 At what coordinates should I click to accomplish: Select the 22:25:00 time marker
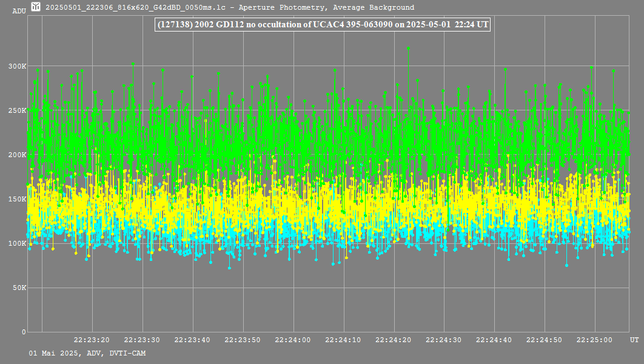click(594, 340)
